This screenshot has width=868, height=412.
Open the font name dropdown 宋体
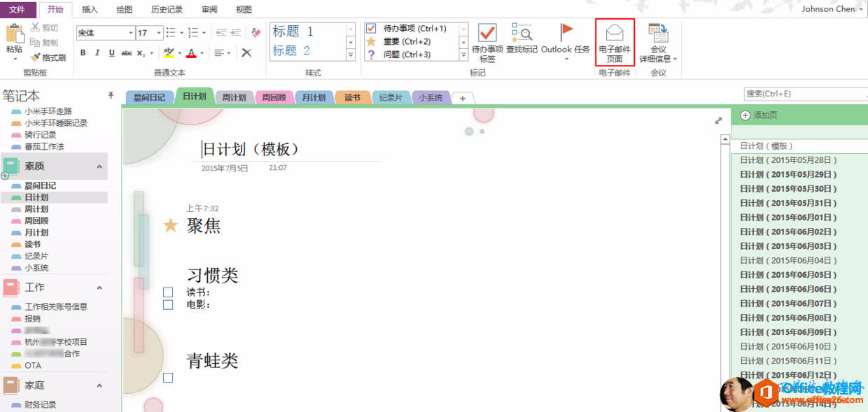(x=131, y=33)
